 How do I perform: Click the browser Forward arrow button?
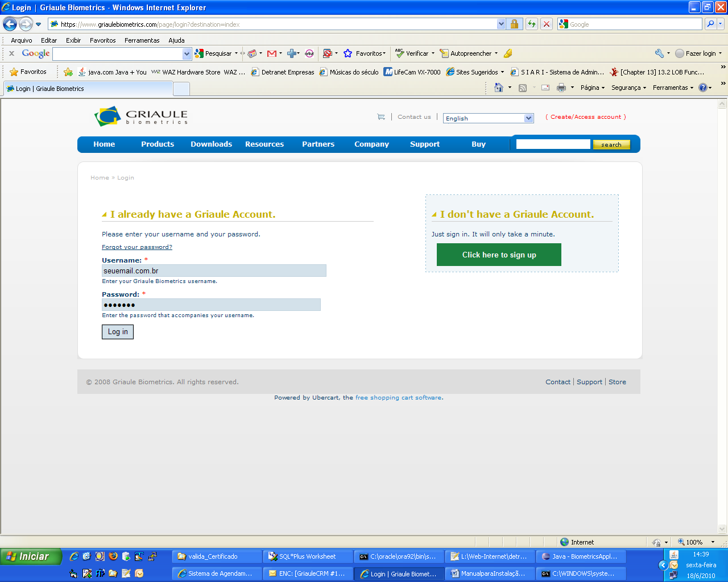point(26,24)
